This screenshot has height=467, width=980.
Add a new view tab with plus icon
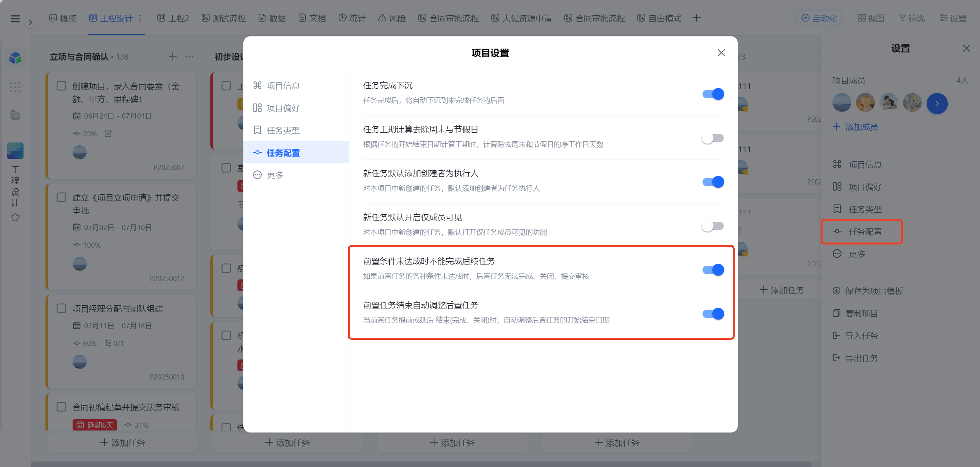(x=697, y=18)
